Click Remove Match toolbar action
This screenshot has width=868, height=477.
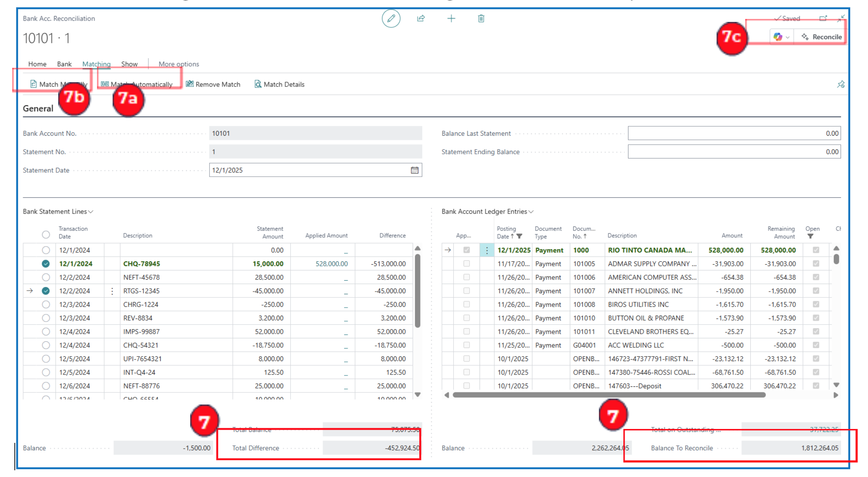(x=213, y=84)
